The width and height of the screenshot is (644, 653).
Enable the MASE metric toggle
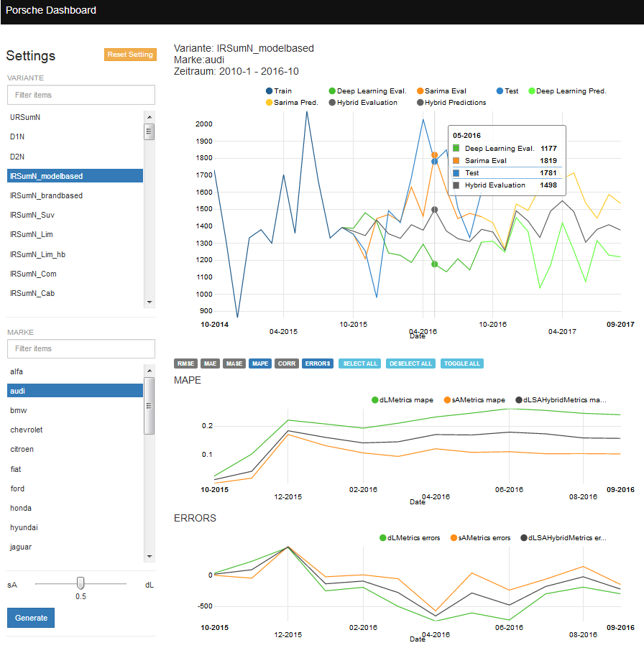pyautogui.click(x=234, y=363)
